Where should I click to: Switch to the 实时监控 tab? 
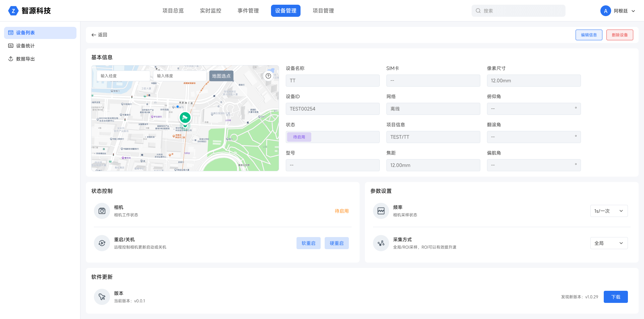(x=211, y=11)
